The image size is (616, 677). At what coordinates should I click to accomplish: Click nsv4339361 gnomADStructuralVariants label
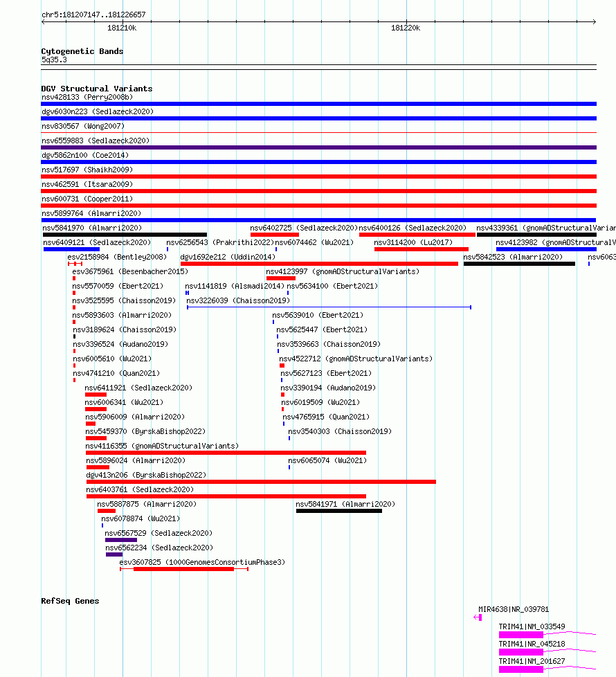(x=546, y=228)
